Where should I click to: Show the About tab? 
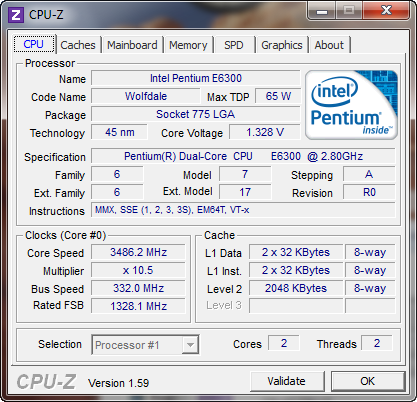coord(329,45)
